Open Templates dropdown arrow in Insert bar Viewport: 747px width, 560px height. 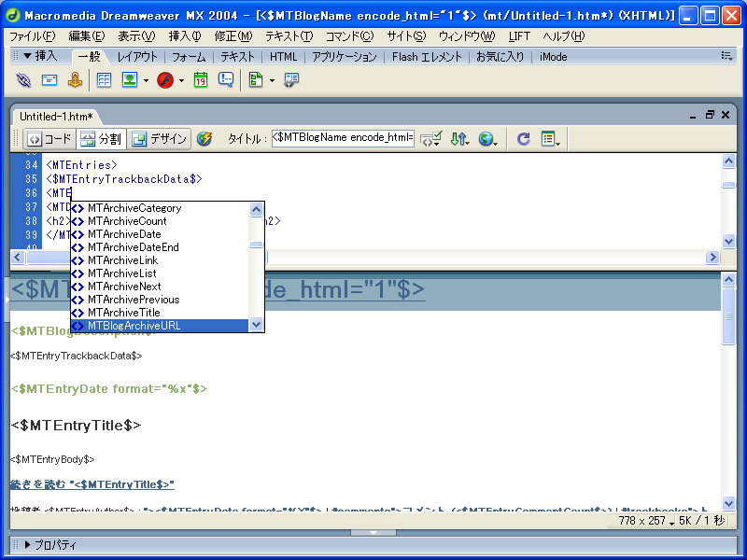pyautogui.click(x=272, y=81)
